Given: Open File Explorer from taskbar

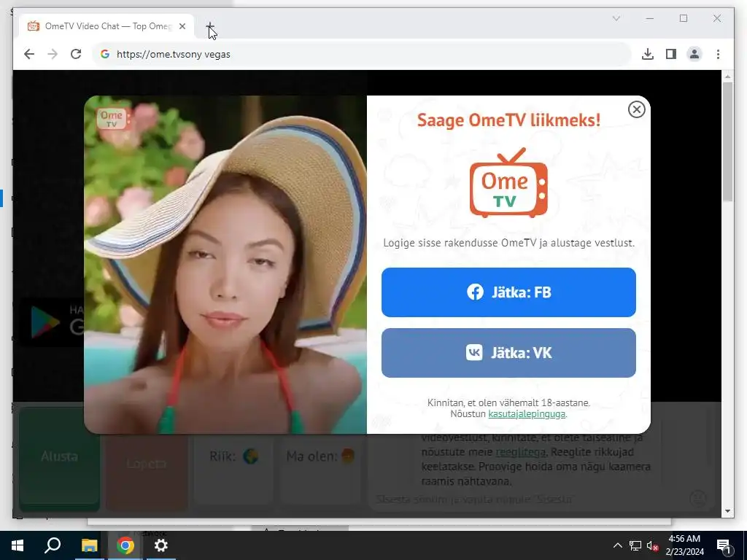Looking at the screenshot, I should point(89,545).
